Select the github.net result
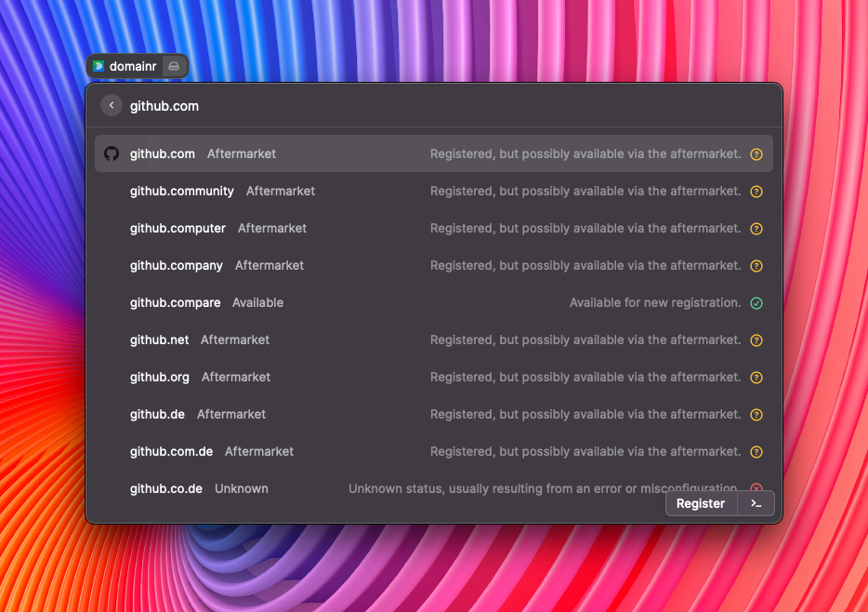This screenshot has width=868, height=612. (434, 339)
